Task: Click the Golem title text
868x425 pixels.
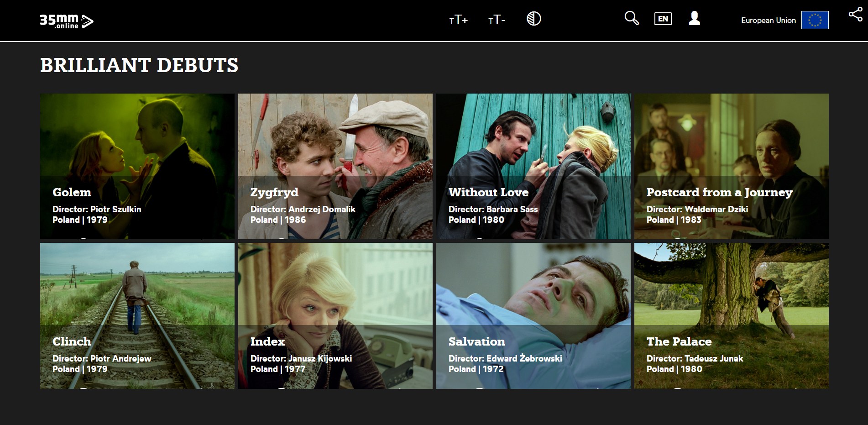Action: coord(72,192)
